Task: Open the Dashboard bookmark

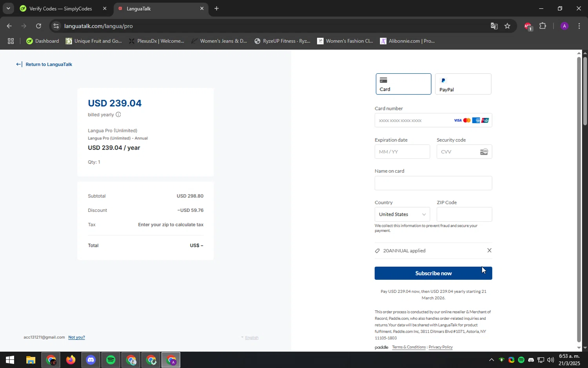Action: pyautogui.click(x=43, y=41)
